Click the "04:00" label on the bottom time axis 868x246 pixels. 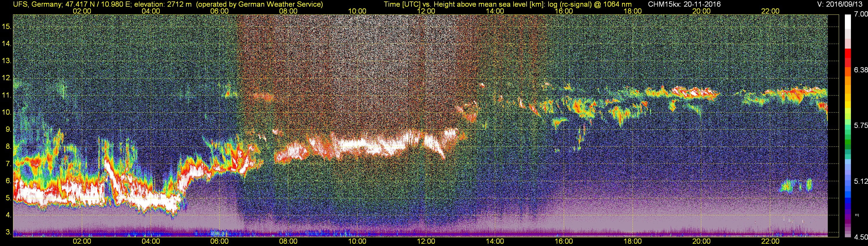[x=151, y=241]
